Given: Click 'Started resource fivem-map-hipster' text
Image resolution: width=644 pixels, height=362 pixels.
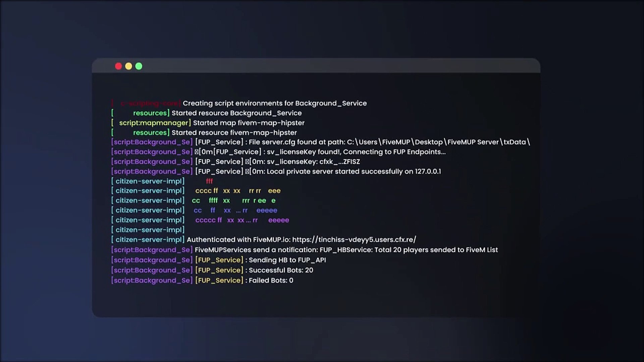Looking at the screenshot, I should click(x=234, y=133).
